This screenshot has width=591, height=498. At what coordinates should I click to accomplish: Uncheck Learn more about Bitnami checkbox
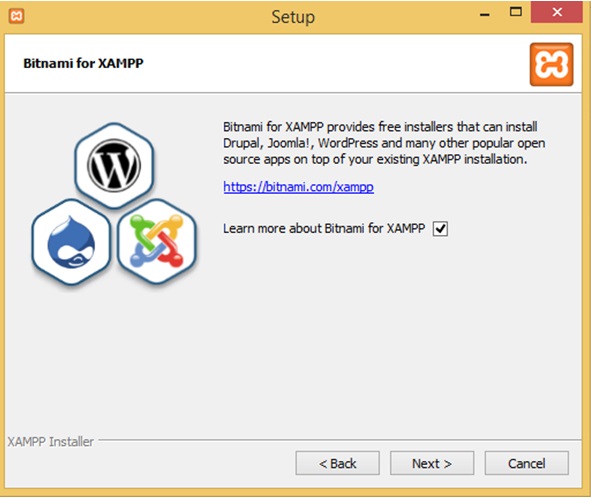click(440, 229)
